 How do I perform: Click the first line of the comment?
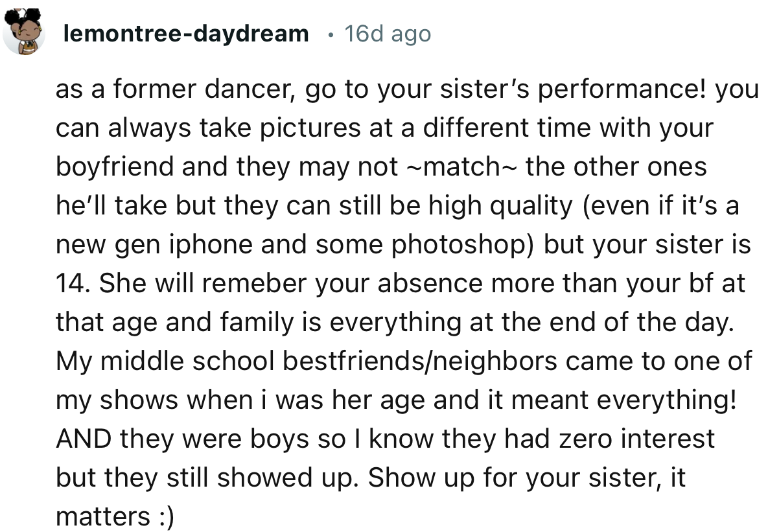click(x=407, y=89)
